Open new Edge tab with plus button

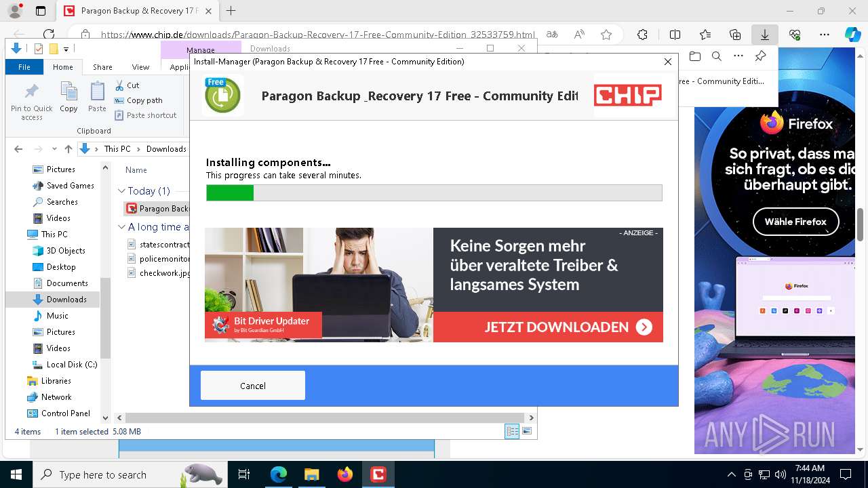pos(231,11)
